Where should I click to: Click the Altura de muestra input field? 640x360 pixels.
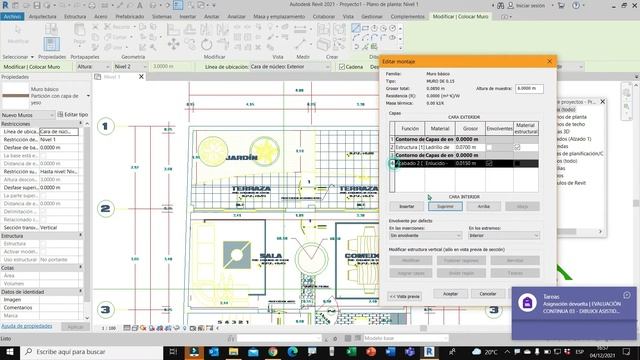529,88
